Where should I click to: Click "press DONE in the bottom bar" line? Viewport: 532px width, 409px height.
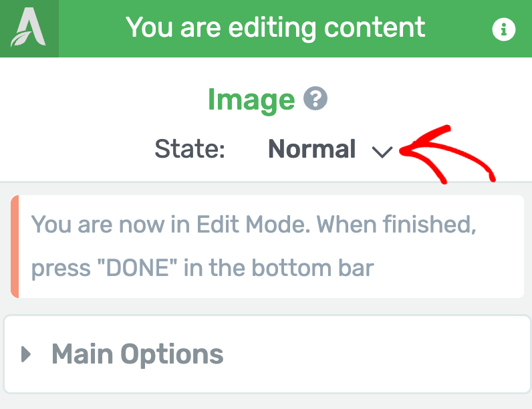[203, 268]
